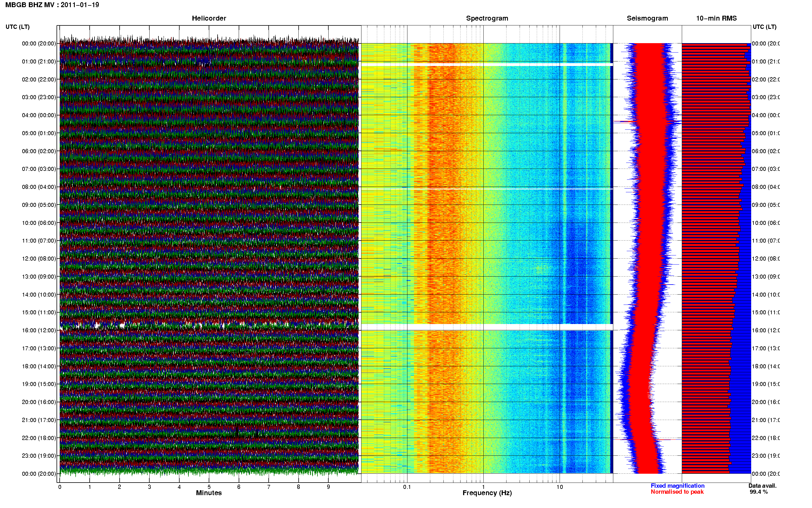Click the left time label '05:00 (01:00)'
The height and width of the screenshot is (508, 812).
[x=39, y=133]
